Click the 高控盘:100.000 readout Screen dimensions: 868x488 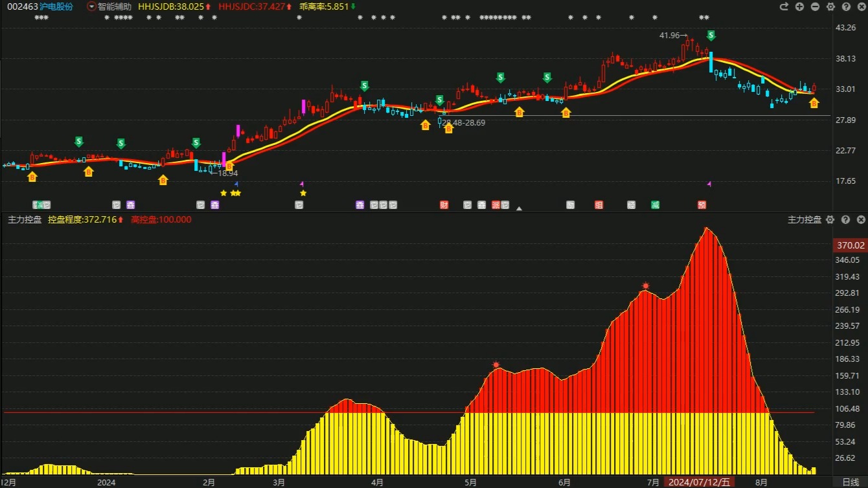161,219
